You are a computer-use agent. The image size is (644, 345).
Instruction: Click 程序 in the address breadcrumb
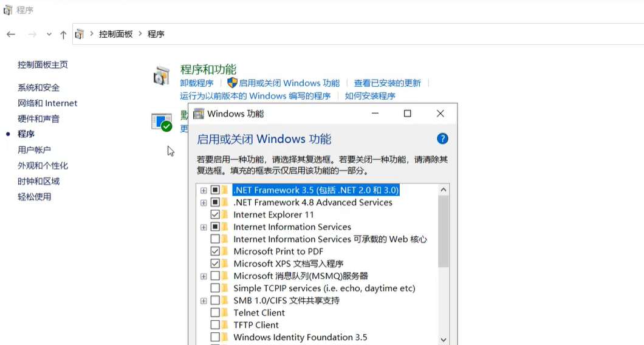(x=156, y=34)
